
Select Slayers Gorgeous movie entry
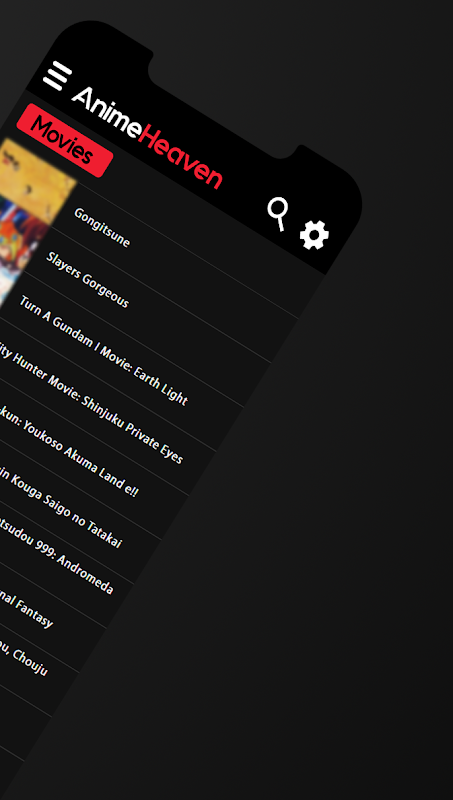(x=87, y=280)
